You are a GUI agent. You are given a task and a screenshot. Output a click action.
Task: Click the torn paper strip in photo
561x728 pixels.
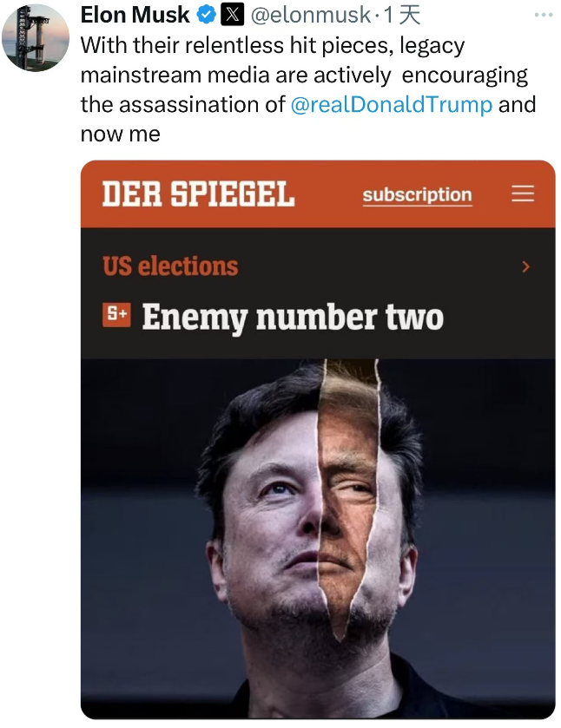(x=348, y=499)
